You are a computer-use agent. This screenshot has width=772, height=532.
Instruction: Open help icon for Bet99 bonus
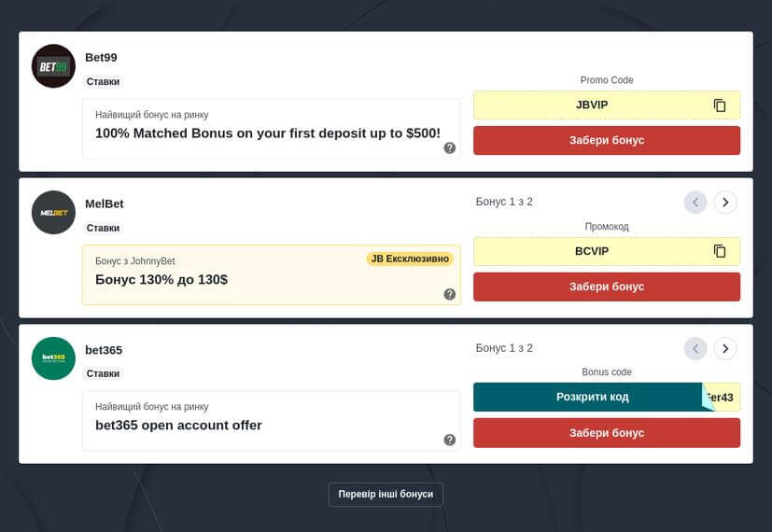click(x=450, y=147)
